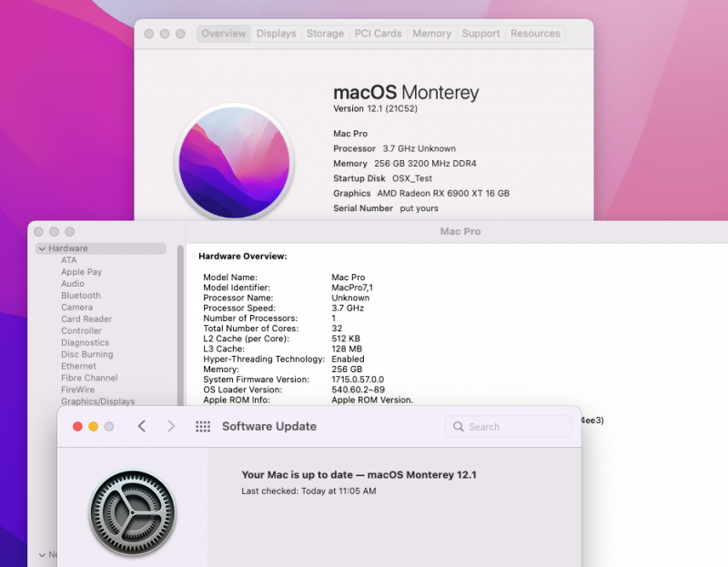This screenshot has width=728, height=567.
Task: Click the Startup Disk value OSX_Test
Action: coord(412,178)
